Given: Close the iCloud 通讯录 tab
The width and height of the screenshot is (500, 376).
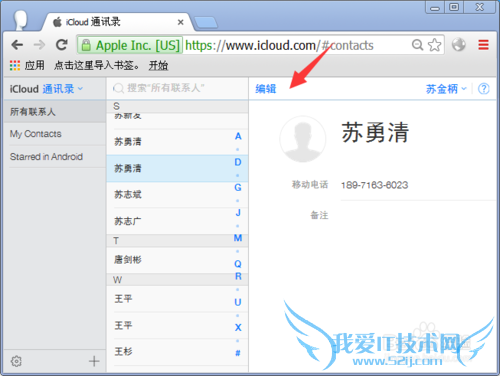Looking at the screenshot, I should pos(180,22).
